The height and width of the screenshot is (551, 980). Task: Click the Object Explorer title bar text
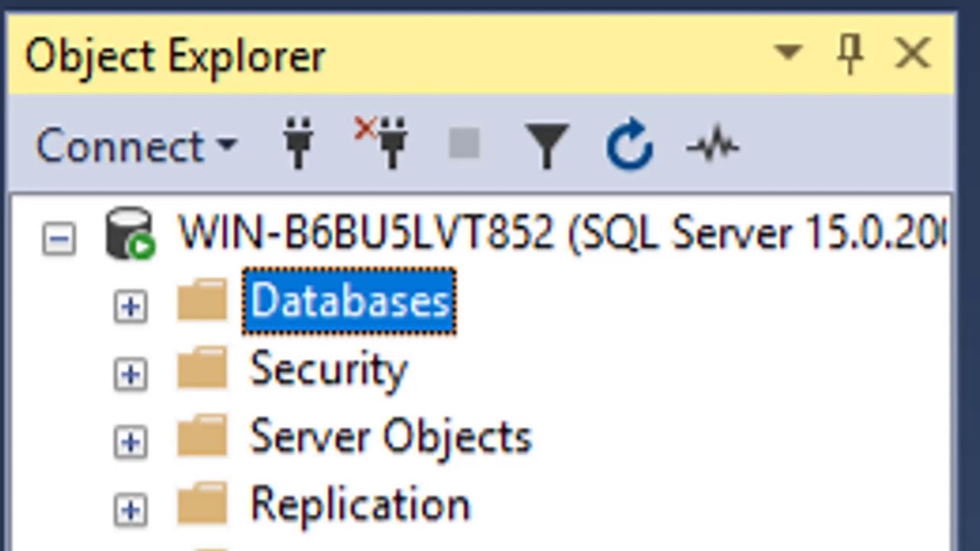175,57
